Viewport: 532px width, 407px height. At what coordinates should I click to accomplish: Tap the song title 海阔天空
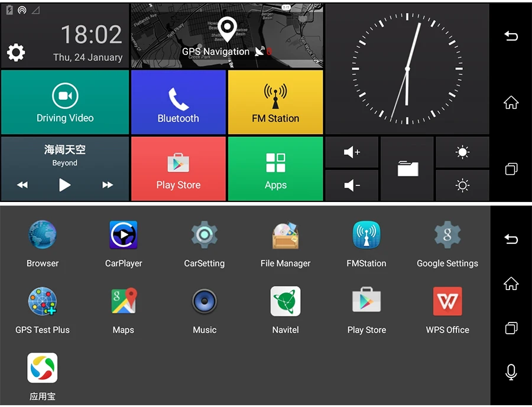[x=65, y=149]
